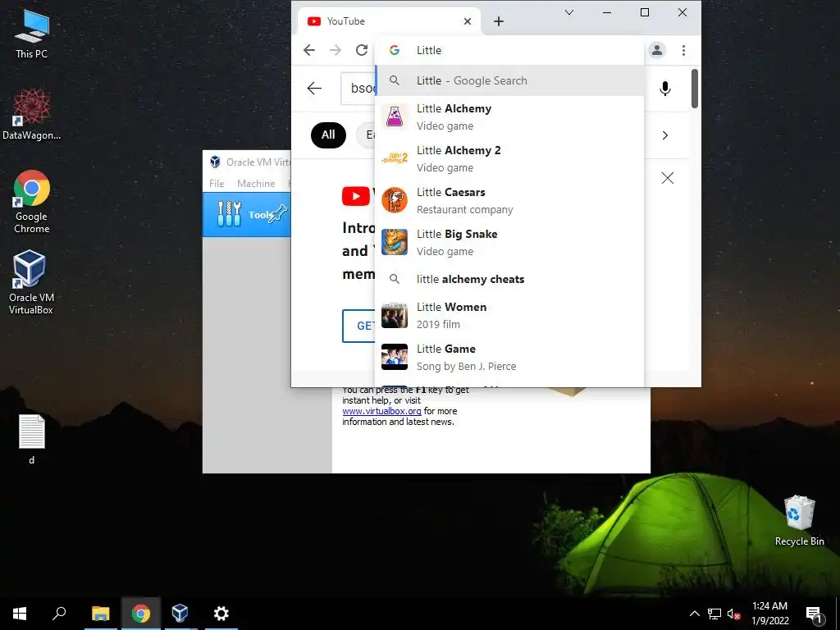Click Little Women thumbnail image
The image size is (840, 630).
click(395, 315)
